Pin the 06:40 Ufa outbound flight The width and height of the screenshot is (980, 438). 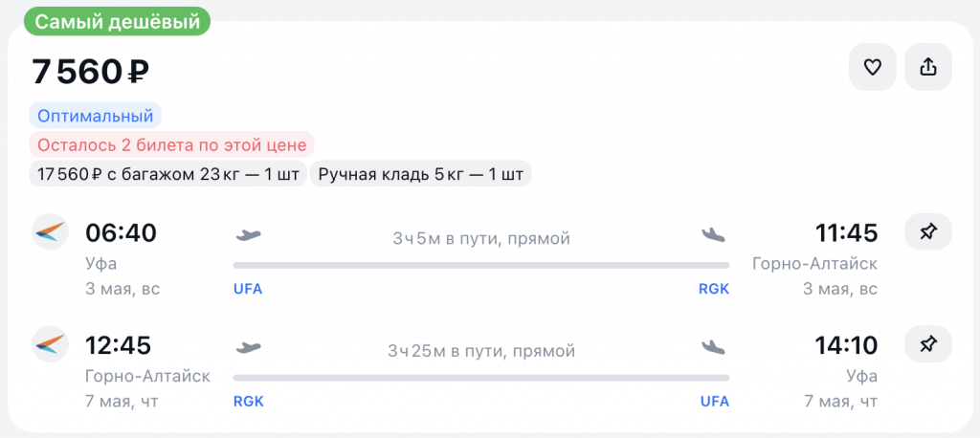[x=927, y=232]
